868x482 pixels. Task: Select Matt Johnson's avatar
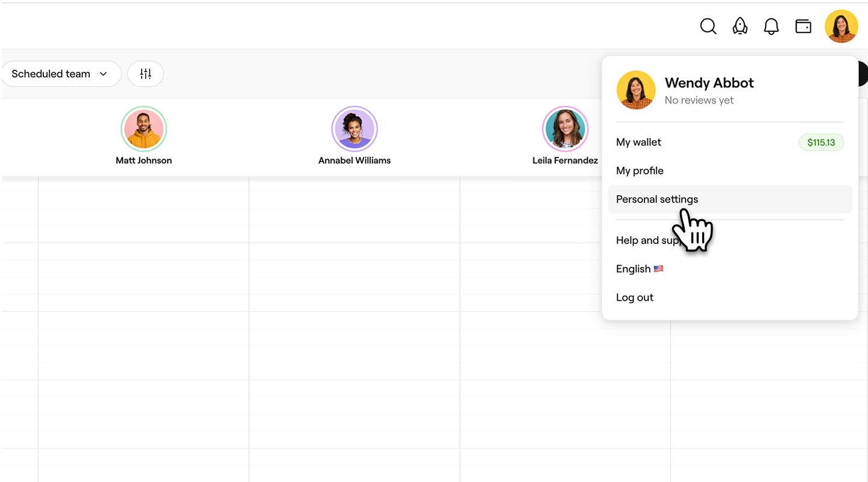pos(143,129)
